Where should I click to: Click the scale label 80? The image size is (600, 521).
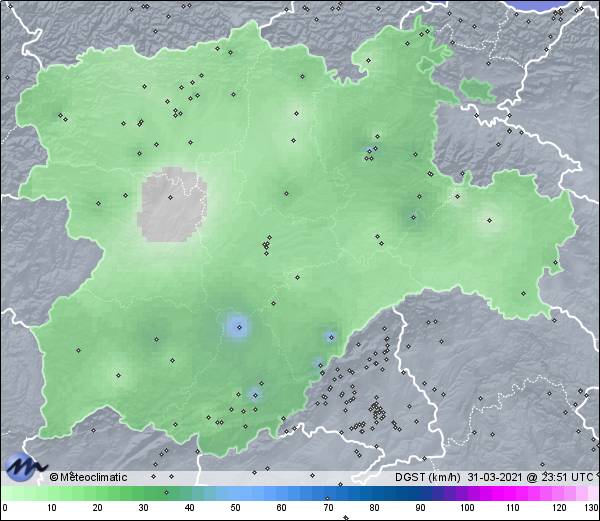pyautogui.click(x=374, y=508)
